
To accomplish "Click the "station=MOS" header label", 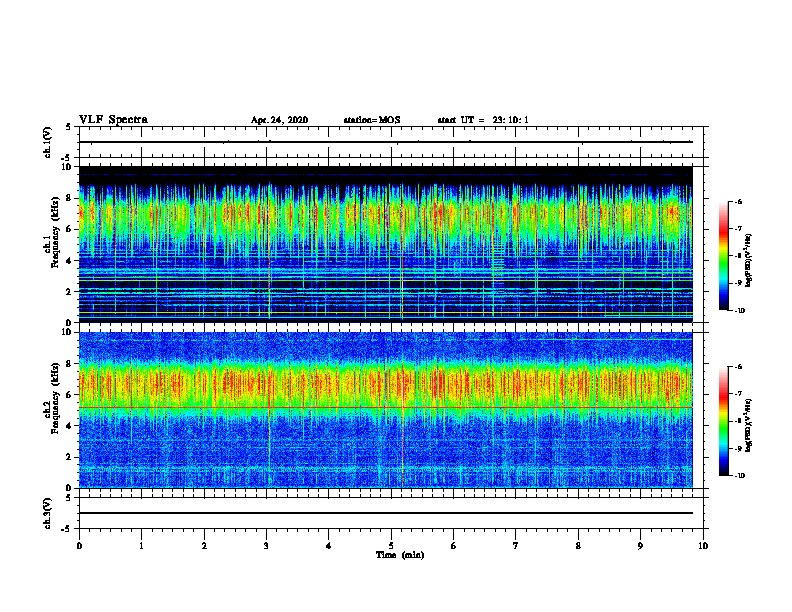I will tap(372, 120).
